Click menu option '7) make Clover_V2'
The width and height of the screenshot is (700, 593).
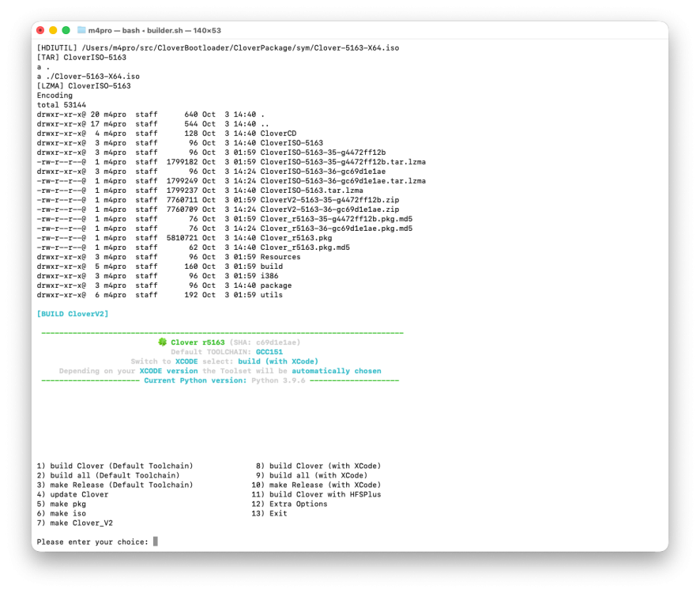(74, 523)
